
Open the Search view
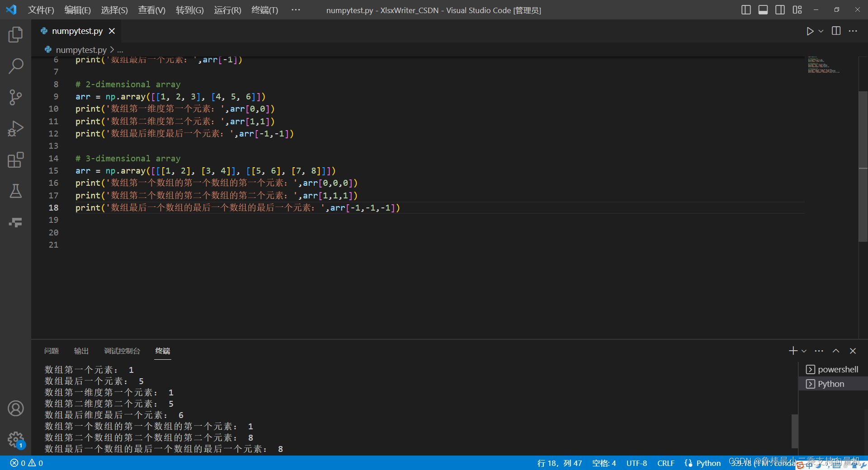pyautogui.click(x=15, y=66)
